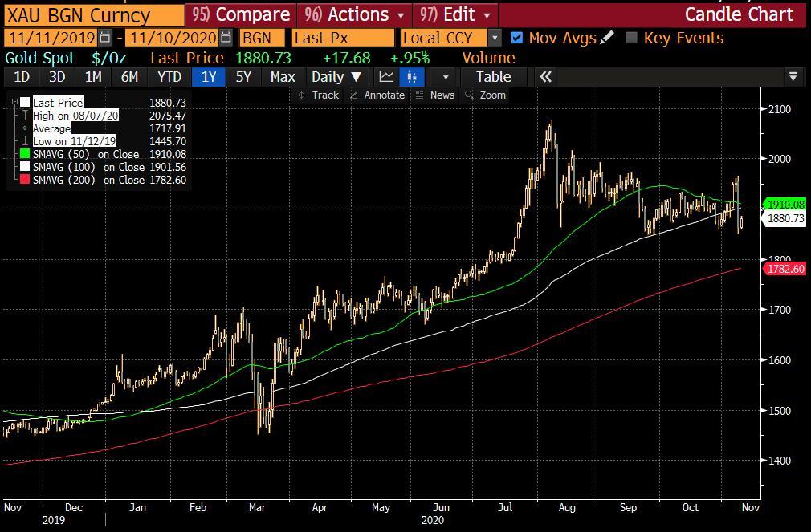Open the start date calendar picker
The image size is (811, 532).
pos(105,38)
